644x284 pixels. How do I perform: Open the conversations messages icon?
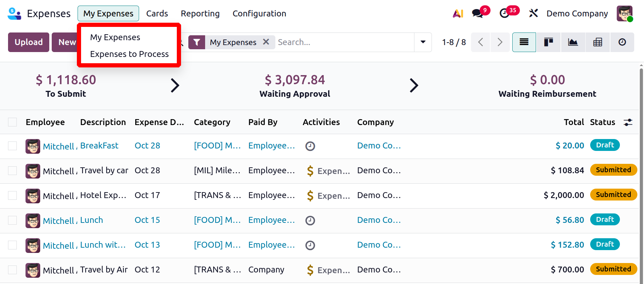pos(477,14)
